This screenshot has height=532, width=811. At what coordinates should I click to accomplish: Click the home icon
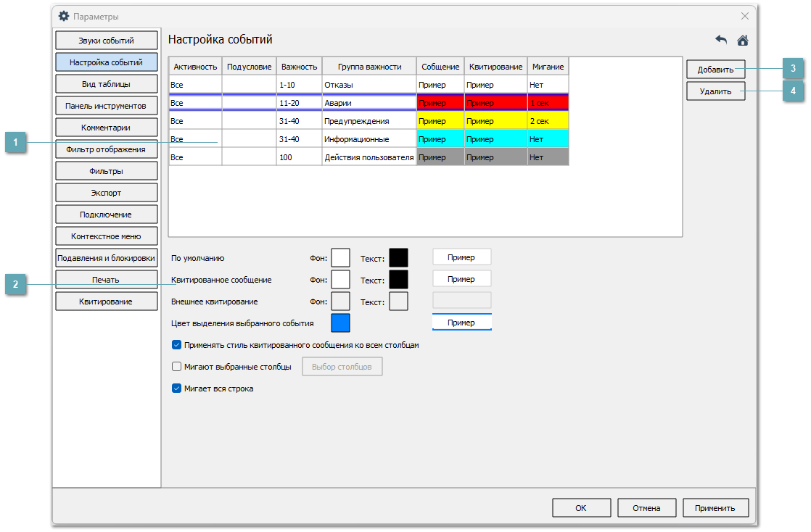pyautogui.click(x=742, y=40)
